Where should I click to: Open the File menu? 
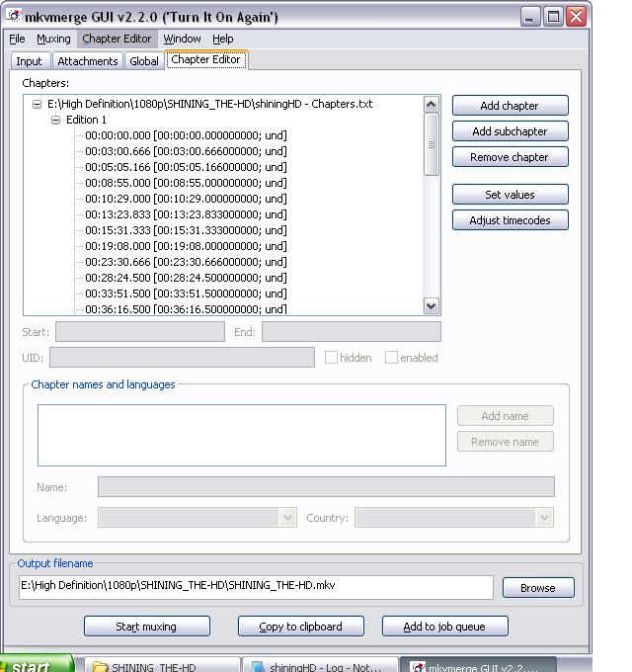tap(17, 39)
